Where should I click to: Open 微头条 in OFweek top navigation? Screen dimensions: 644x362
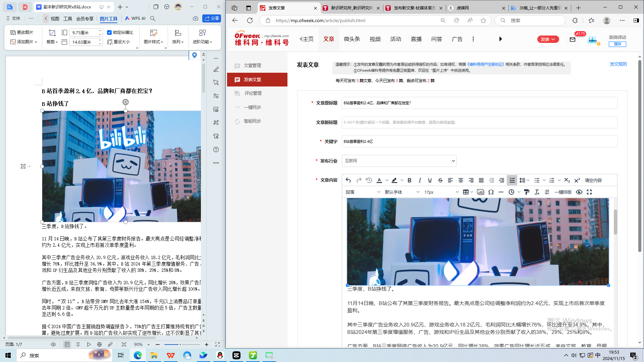(x=352, y=39)
